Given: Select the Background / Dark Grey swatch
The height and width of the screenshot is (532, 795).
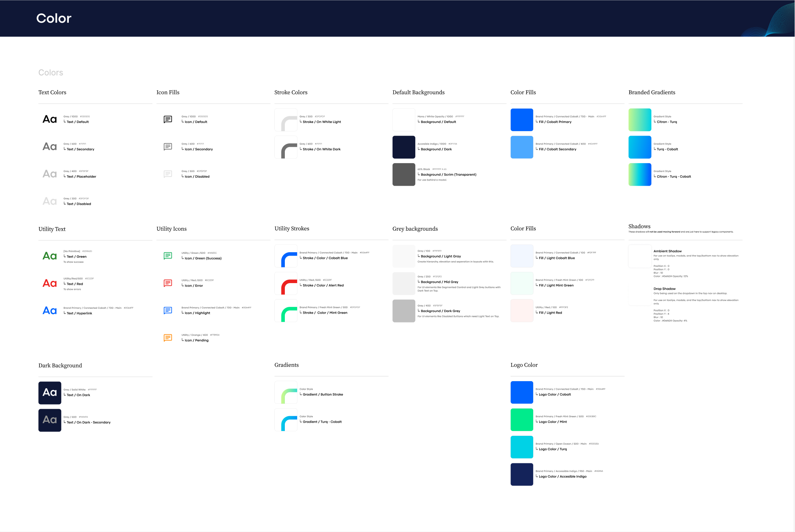Looking at the screenshot, I should click(x=403, y=311).
